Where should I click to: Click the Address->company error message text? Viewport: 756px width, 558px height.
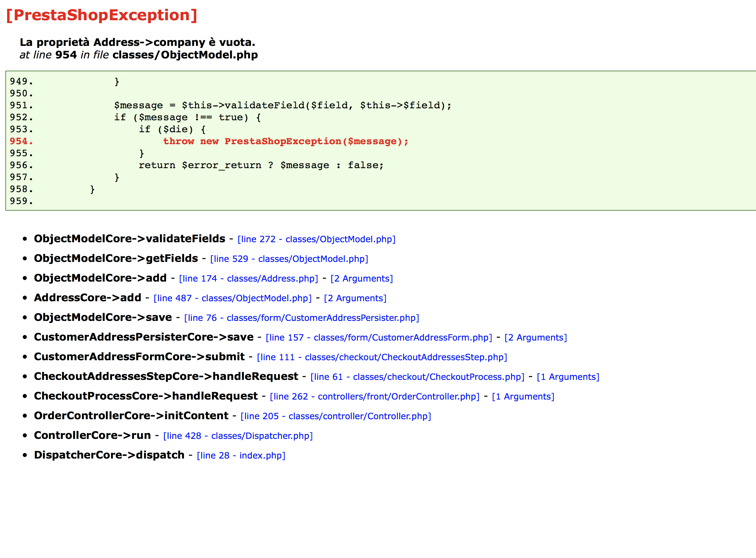point(137,42)
